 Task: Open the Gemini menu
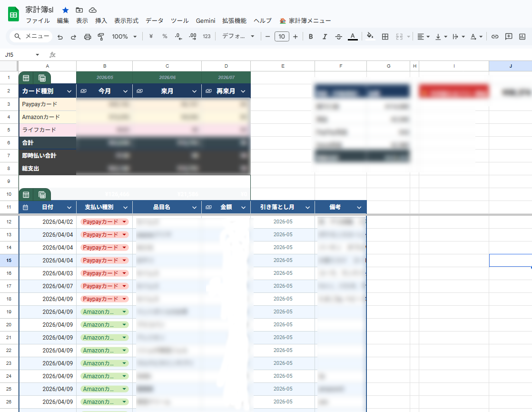[x=206, y=20]
